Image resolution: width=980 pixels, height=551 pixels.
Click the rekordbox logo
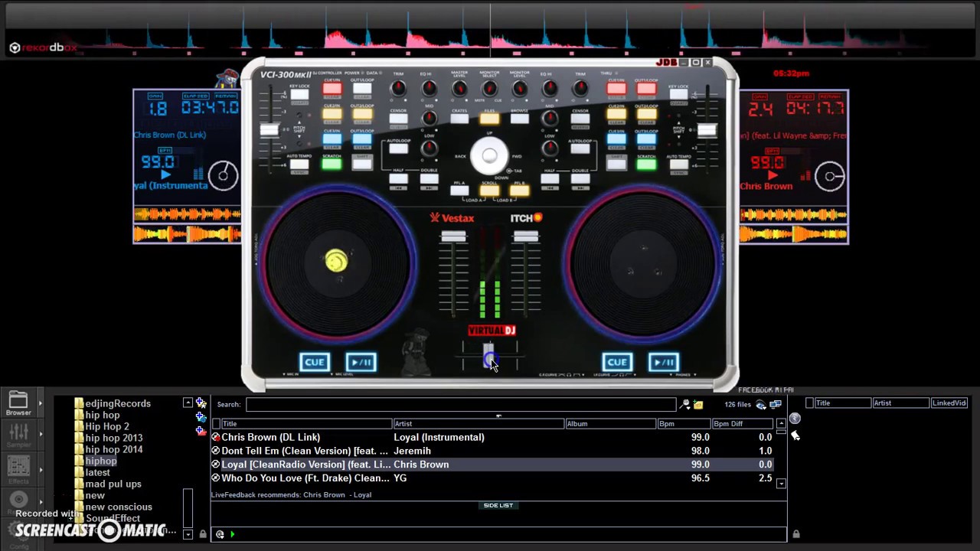43,47
